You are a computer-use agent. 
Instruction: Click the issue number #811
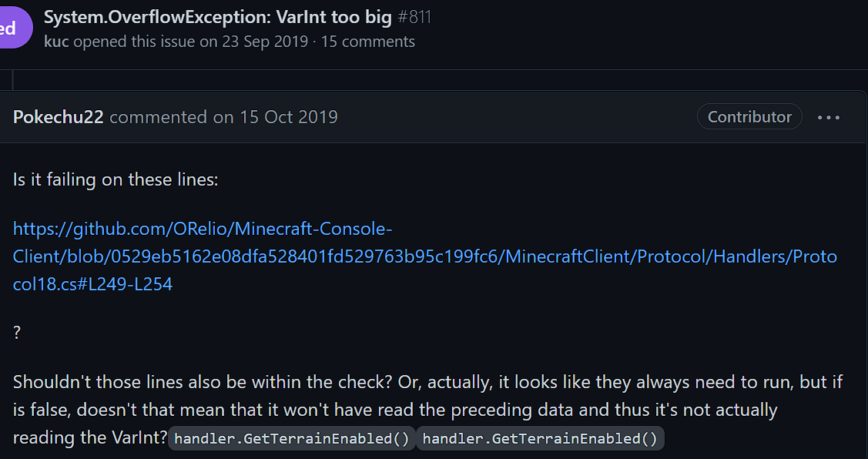click(x=414, y=17)
